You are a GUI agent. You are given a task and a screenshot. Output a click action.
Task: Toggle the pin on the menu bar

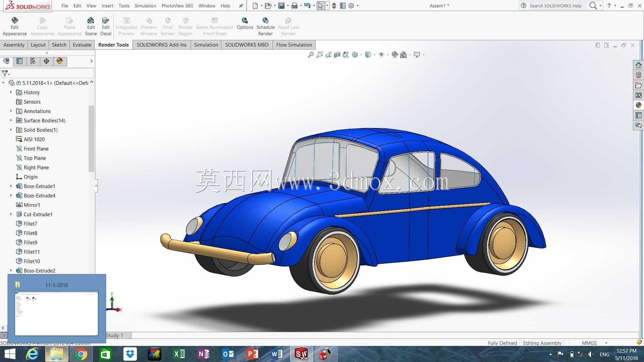point(241,6)
